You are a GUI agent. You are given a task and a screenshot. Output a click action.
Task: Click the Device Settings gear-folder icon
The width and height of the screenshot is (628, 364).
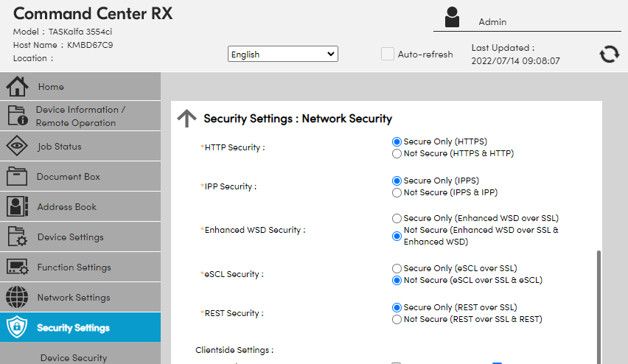[17, 237]
